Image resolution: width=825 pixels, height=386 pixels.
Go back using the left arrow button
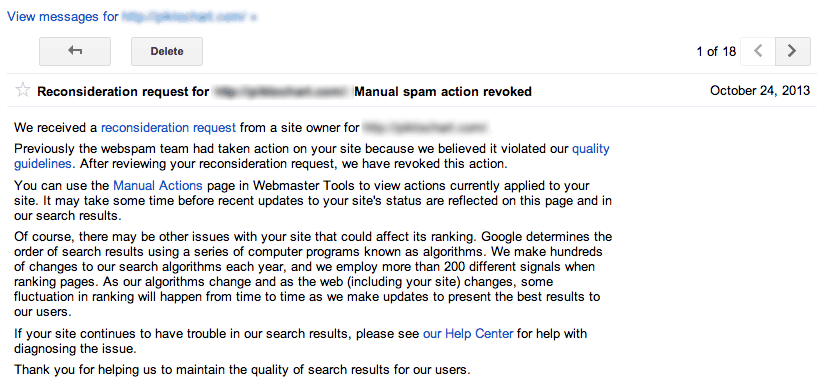point(75,52)
